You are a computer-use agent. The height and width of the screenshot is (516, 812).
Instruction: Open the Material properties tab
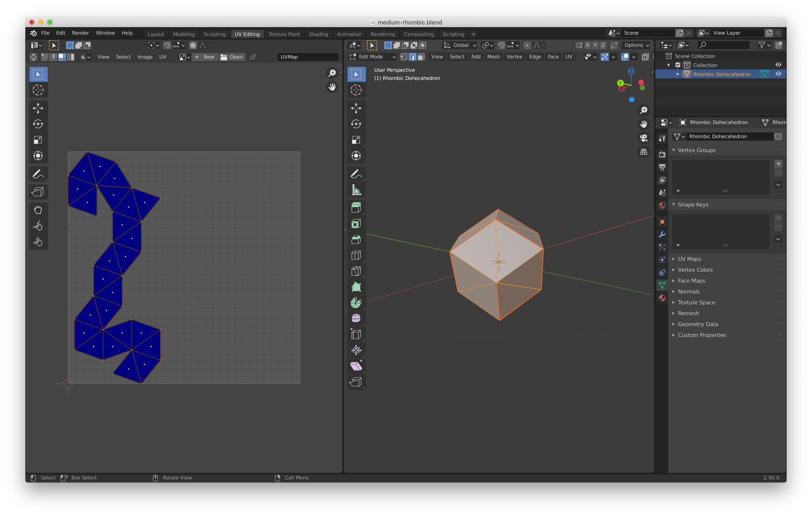(x=662, y=298)
